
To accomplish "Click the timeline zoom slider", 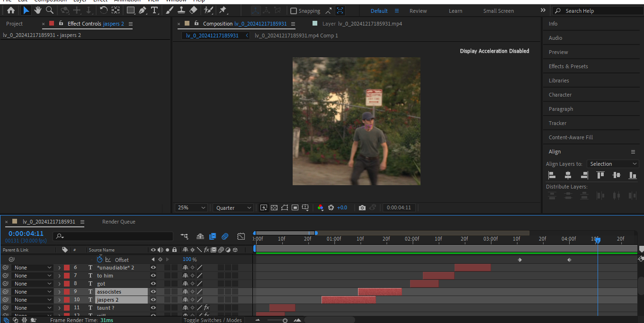I will click(x=285, y=320).
